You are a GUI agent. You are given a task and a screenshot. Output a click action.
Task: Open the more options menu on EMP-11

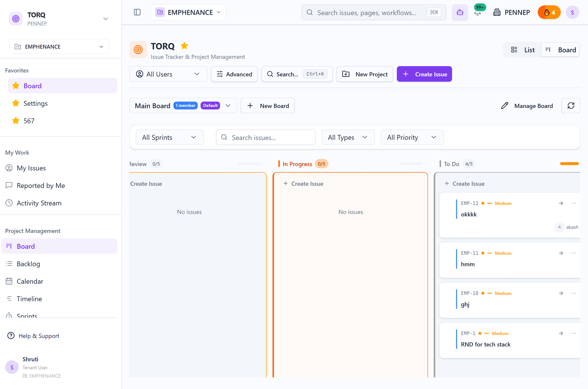coord(574,253)
